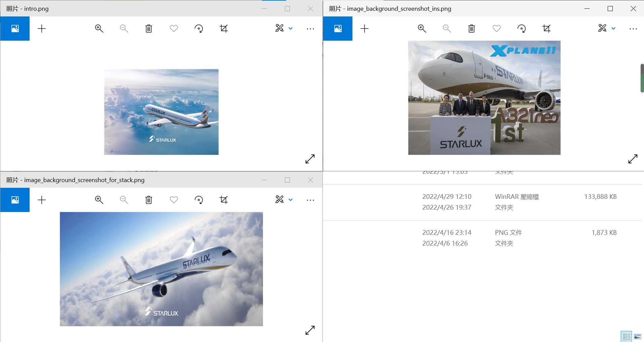This screenshot has height=342, width=644.
Task: Click the 1,873 KB size cell
Action: coord(604,232)
